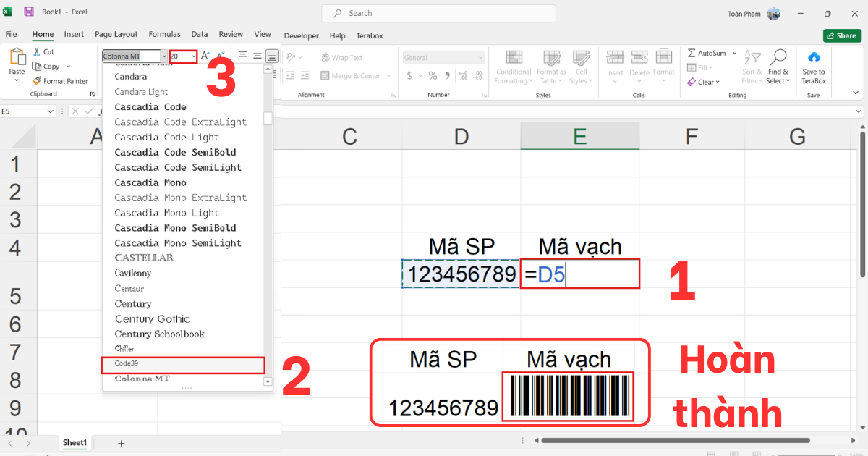The image size is (868, 456).
Task: Open the Find & Select magnifier icon
Action: (780, 54)
